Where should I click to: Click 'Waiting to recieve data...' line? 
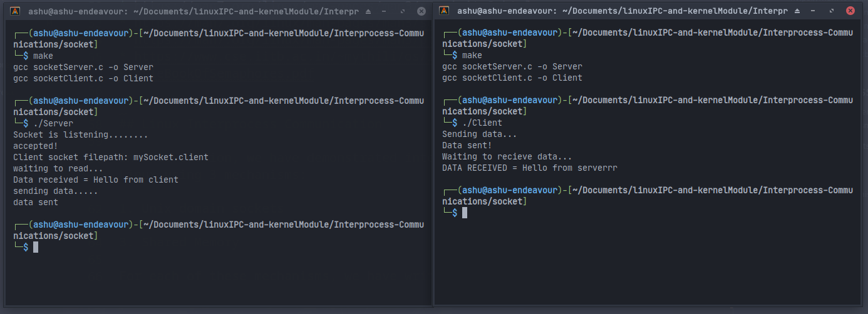pos(507,156)
